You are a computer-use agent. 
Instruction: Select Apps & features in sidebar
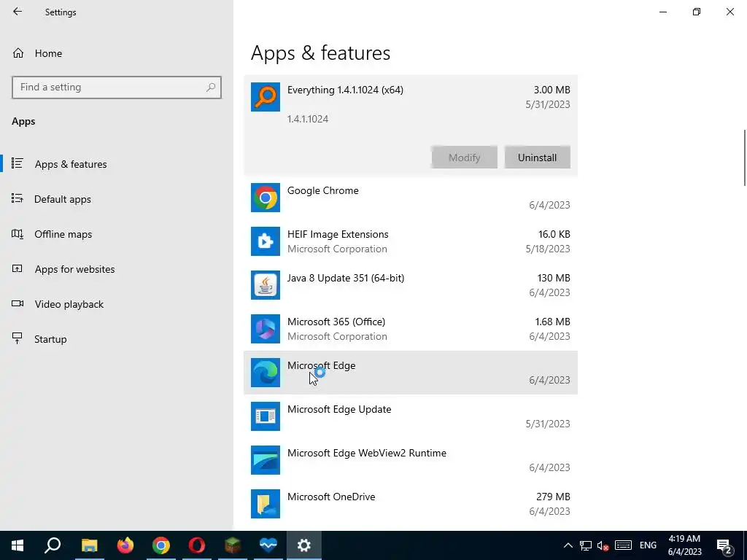pyautogui.click(x=71, y=164)
